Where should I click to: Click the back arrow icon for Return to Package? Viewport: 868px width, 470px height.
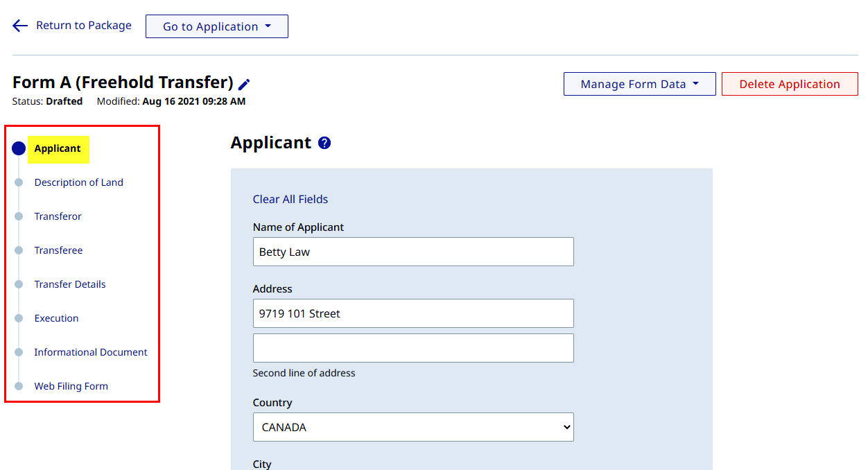click(20, 26)
